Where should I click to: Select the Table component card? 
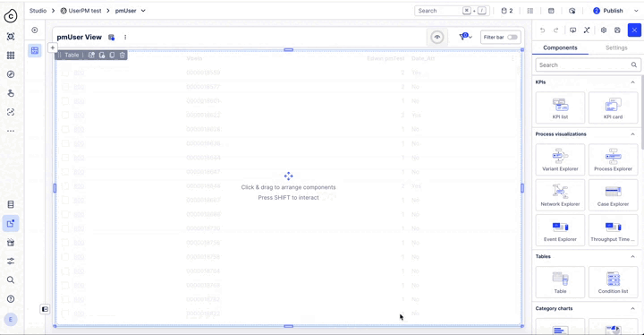coord(560,282)
